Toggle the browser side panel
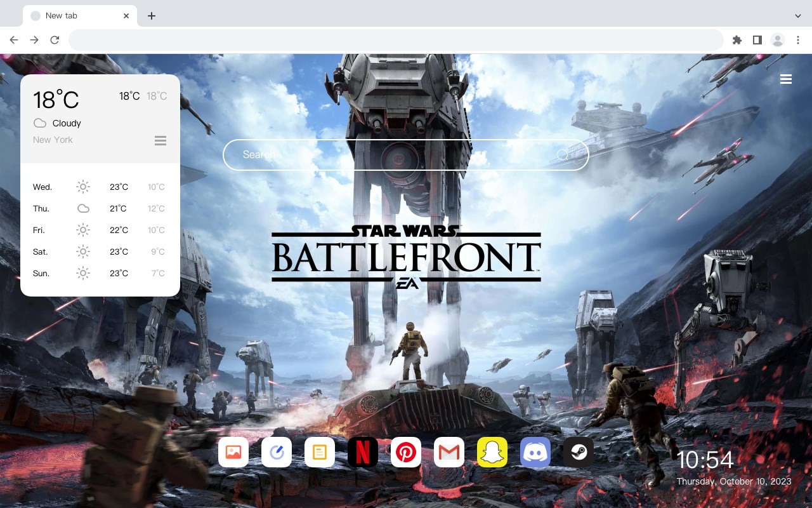 tap(757, 40)
